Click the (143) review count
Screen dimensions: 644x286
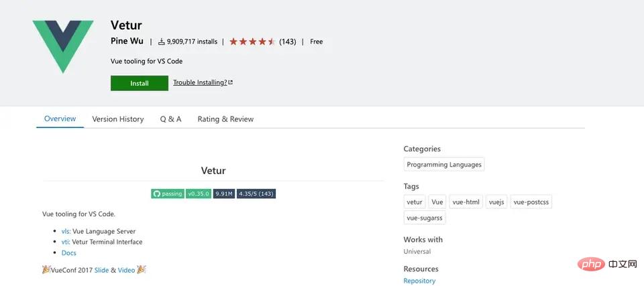click(288, 42)
